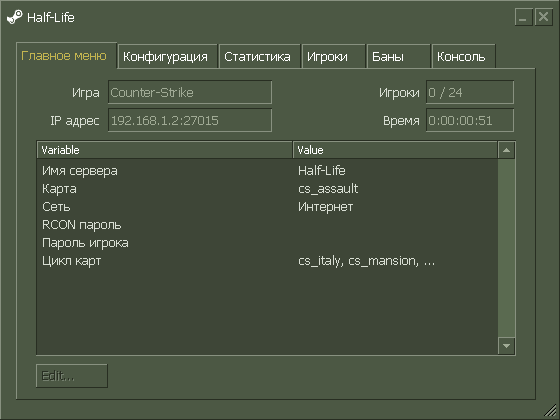This screenshot has height=420, width=560.
Task: Select the Сеть row
Action: [267, 207]
